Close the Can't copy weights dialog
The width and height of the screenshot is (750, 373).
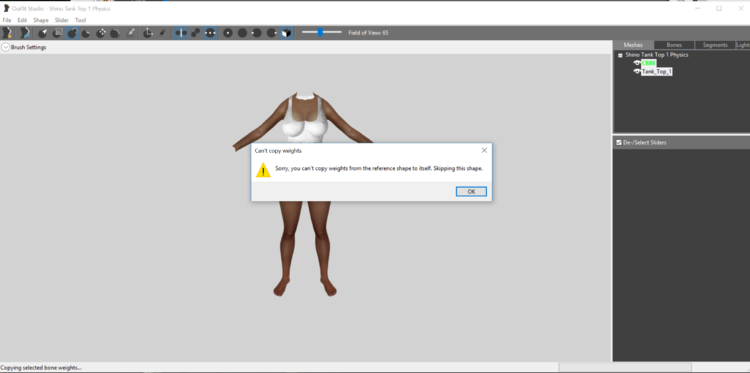484,150
